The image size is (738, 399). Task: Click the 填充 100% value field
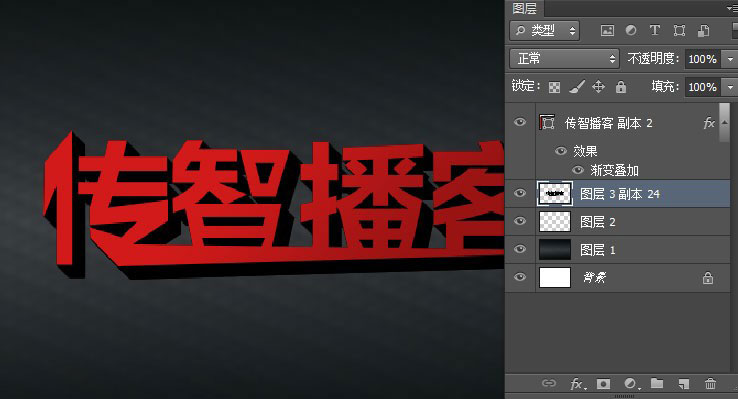(x=703, y=87)
